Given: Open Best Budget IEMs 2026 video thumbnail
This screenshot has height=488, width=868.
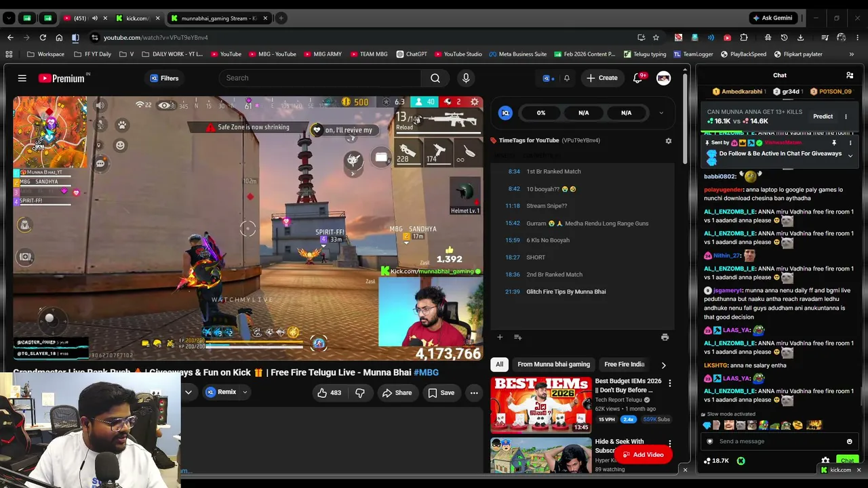Looking at the screenshot, I should coord(540,405).
